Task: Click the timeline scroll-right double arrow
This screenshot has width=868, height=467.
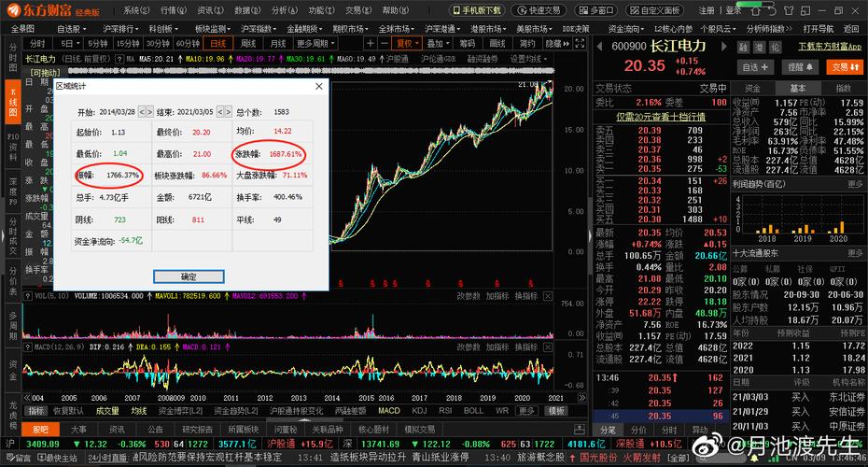Action: (x=581, y=398)
